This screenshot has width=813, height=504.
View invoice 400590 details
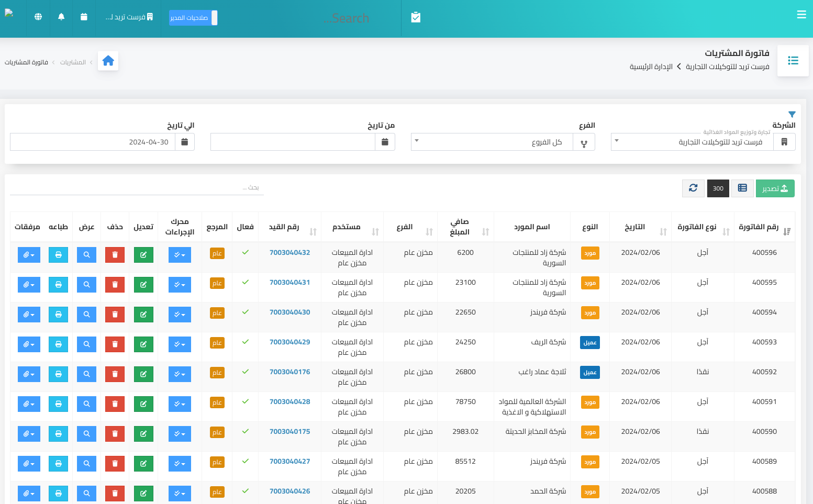(86, 434)
